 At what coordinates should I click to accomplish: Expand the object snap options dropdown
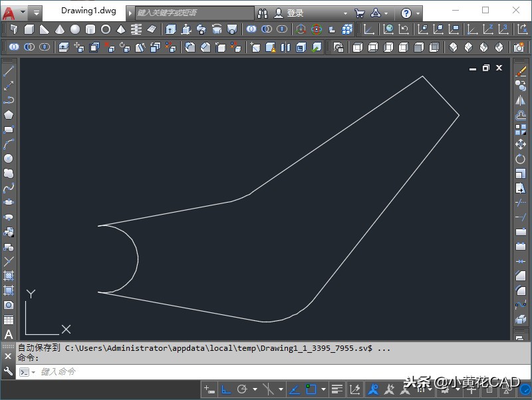click(324, 389)
